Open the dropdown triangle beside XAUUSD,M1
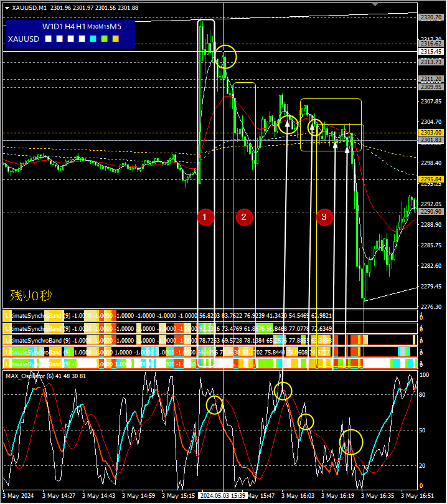 tap(7, 8)
